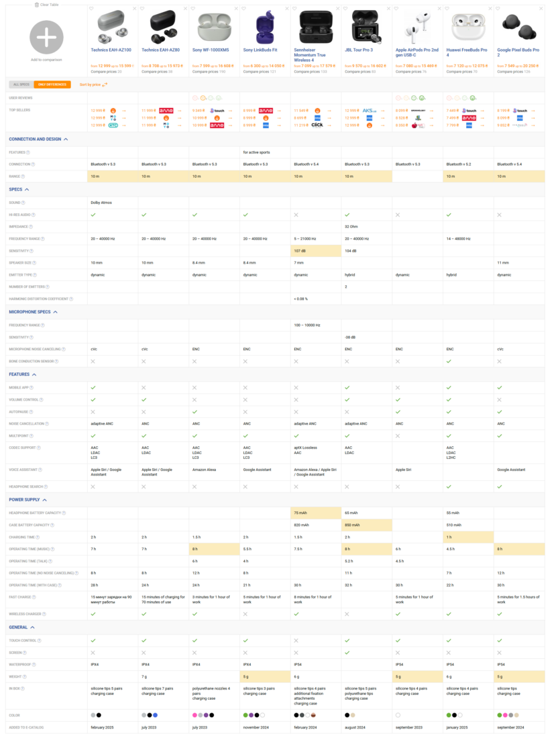Click Clear Table text
Screen dimensions: 560x738
pos(50,5)
